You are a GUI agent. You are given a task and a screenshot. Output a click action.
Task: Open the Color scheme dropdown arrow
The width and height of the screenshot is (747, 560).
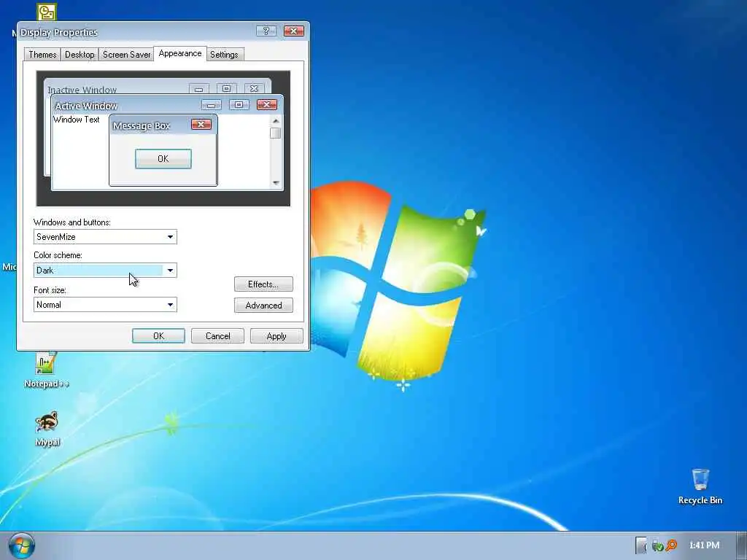[x=170, y=271]
